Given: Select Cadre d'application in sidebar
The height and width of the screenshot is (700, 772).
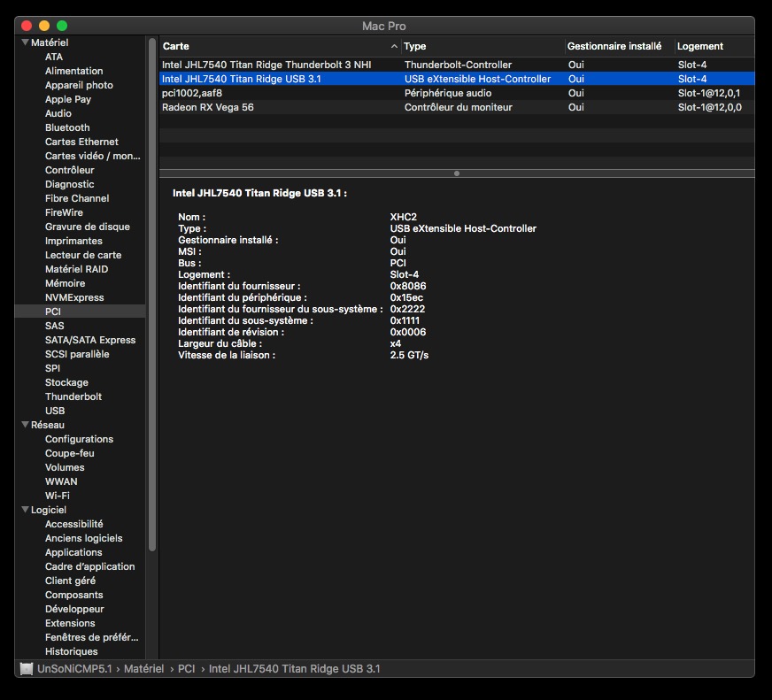Looking at the screenshot, I should click(x=89, y=566).
